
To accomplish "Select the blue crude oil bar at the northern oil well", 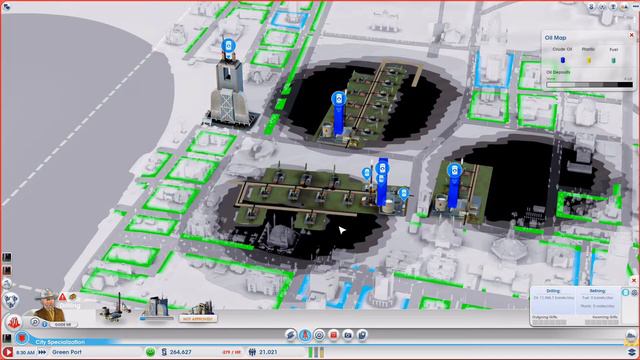I will [x=338, y=113].
